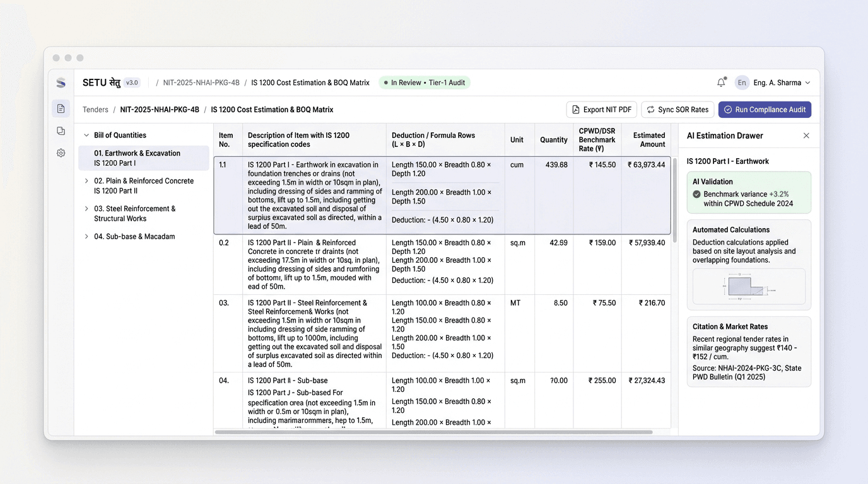Click the vertical table scrollbar
Viewport: 868px width, 484px height.
(674, 200)
